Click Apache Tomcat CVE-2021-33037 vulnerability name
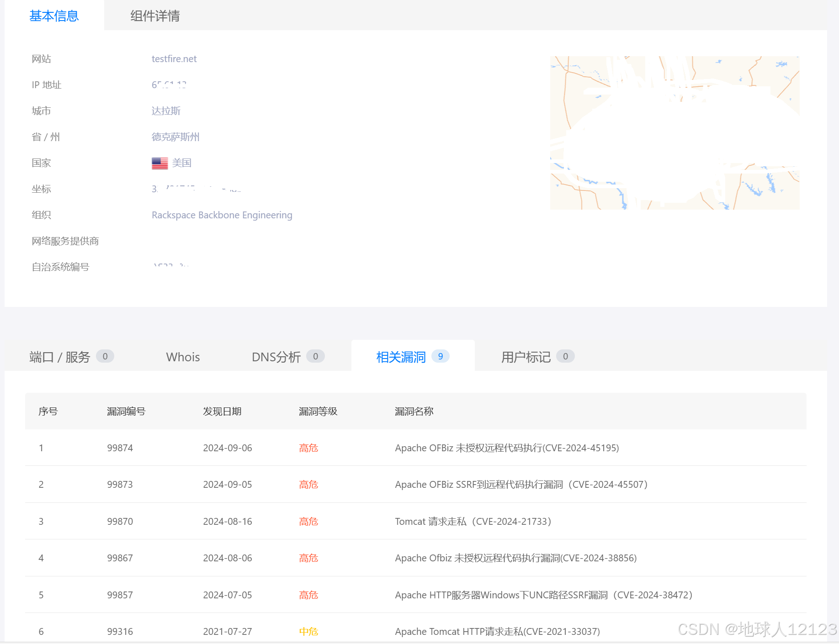The width and height of the screenshot is (839, 644). tap(497, 632)
